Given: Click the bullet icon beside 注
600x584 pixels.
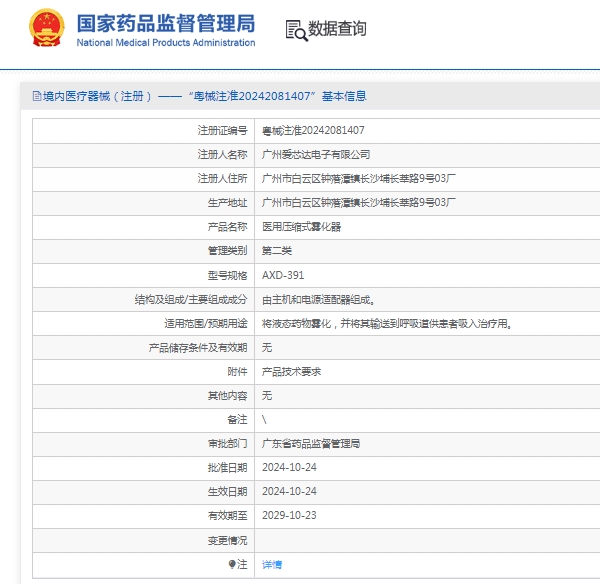Looking at the screenshot, I should (x=232, y=564).
